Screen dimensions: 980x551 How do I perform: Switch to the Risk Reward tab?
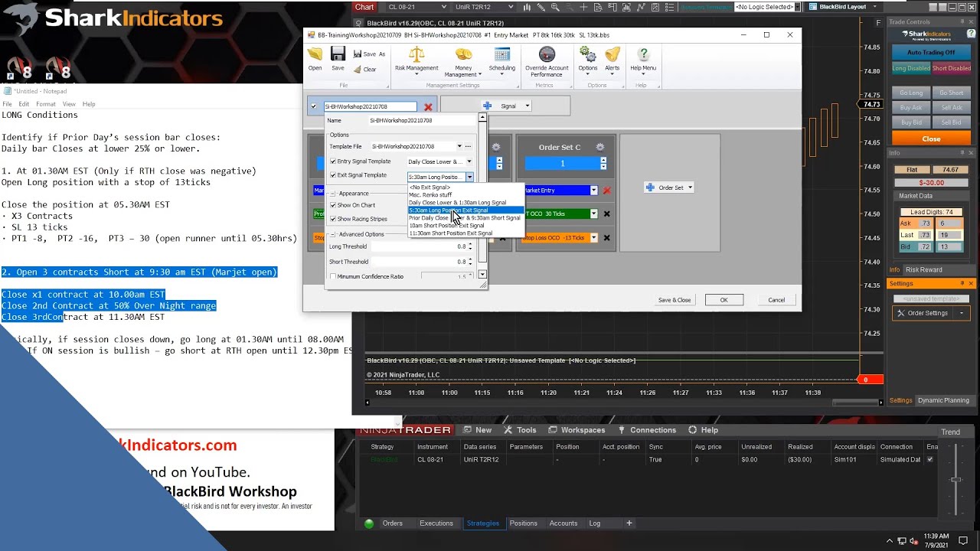click(x=924, y=269)
